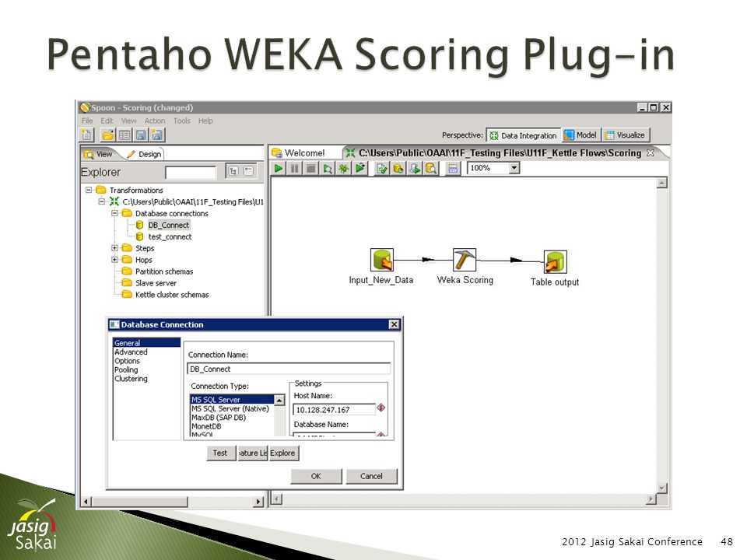Open the Action menu
Screen dimensions: 747x560
(155, 121)
